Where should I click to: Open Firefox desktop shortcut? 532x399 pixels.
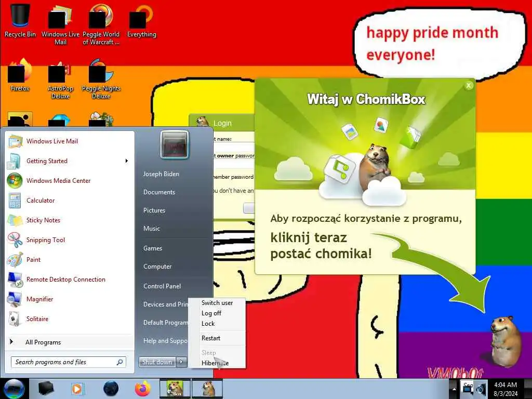click(x=20, y=75)
